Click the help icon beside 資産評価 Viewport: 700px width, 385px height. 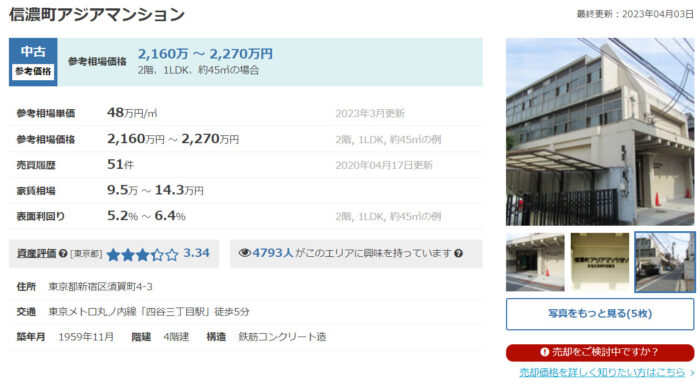(63, 254)
